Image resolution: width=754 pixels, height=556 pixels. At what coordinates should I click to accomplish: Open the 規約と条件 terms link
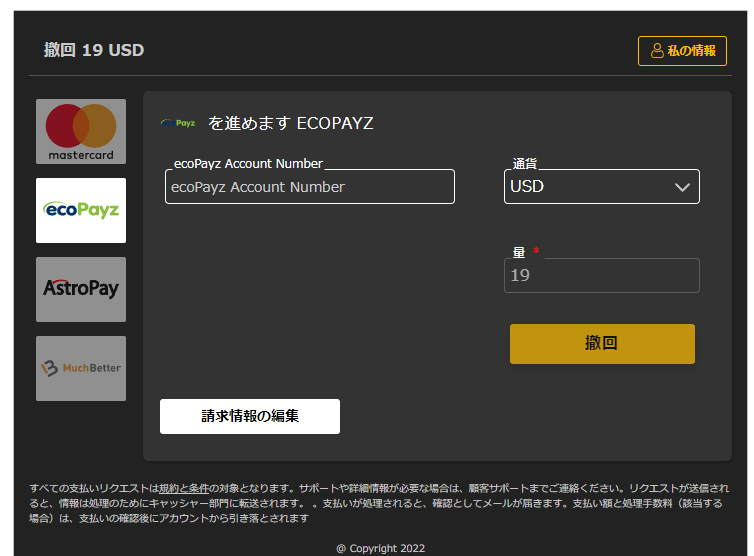click(x=184, y=489)
